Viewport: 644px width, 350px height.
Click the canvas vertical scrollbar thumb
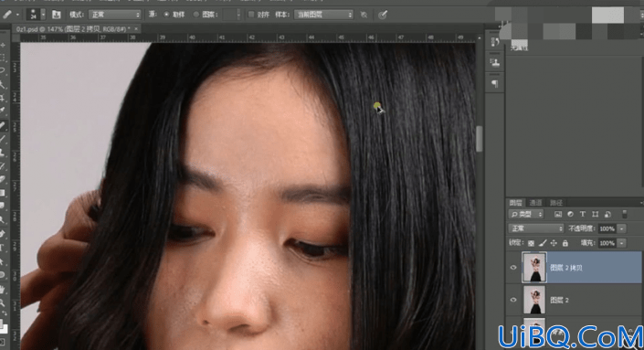pyautogui.click(x=480, y=138)
